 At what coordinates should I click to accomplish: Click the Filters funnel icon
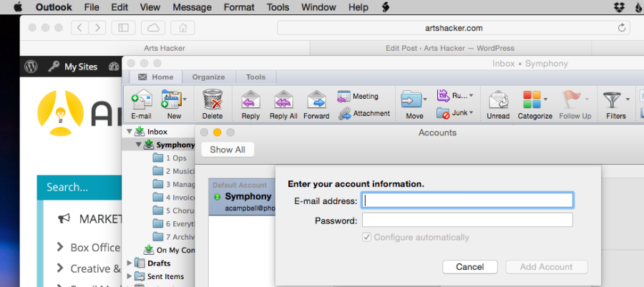coord(612,99)
